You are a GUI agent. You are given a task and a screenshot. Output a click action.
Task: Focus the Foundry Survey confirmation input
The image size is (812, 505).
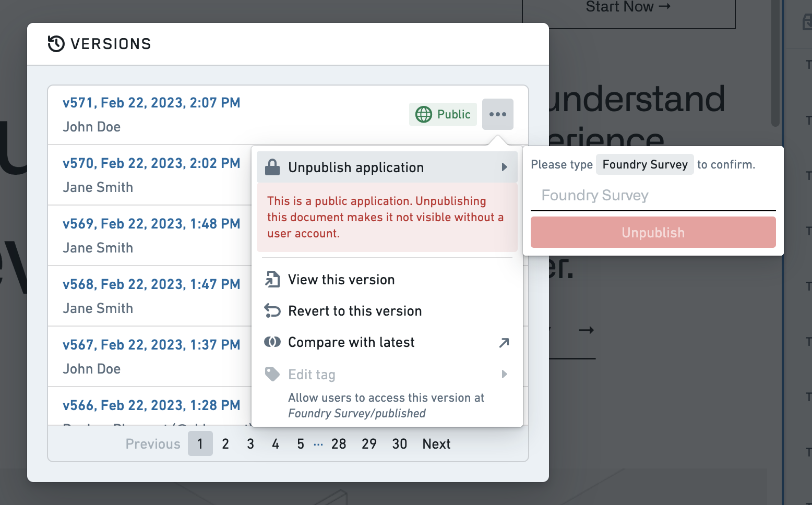click(653, 196)
